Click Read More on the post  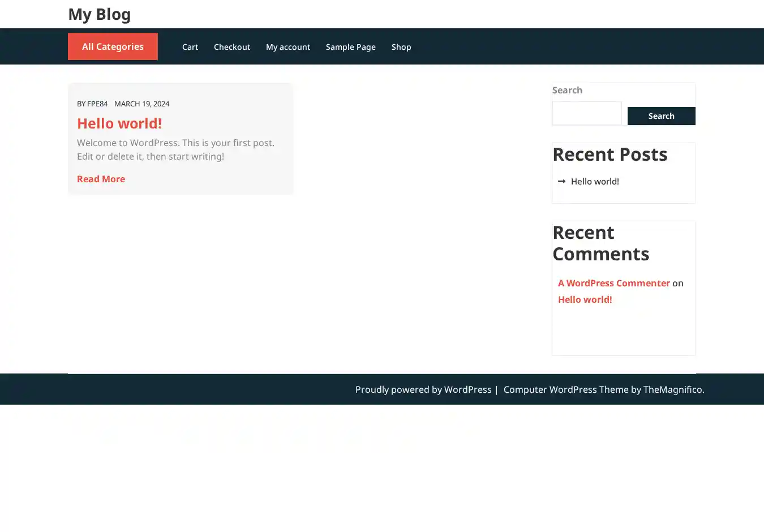(101, 179)
